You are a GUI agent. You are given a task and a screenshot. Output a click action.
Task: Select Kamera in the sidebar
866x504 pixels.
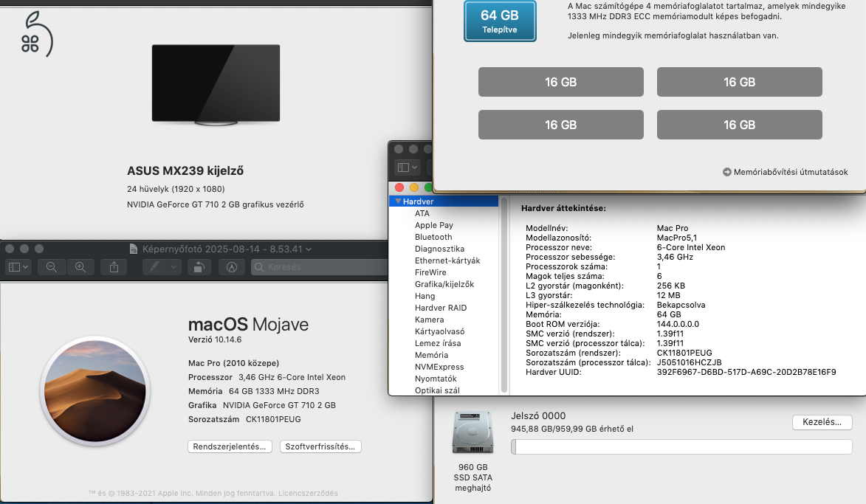[x=429, y=320]
